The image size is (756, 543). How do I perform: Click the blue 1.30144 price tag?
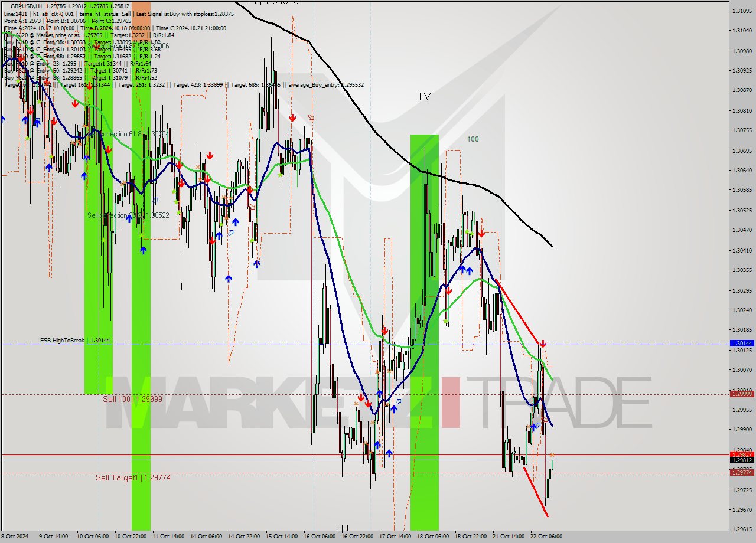(x=741, y=343)
